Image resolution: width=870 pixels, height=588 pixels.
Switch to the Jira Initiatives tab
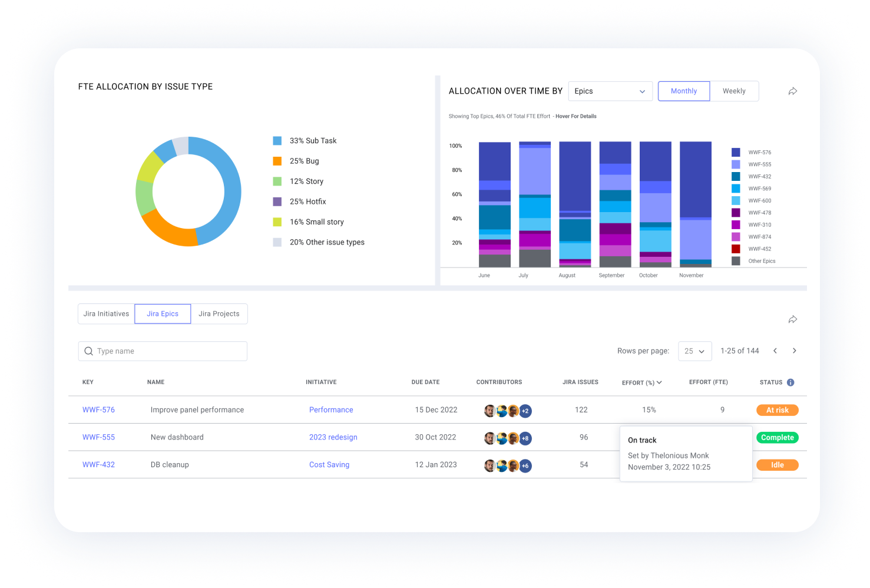tap(106, 314)
